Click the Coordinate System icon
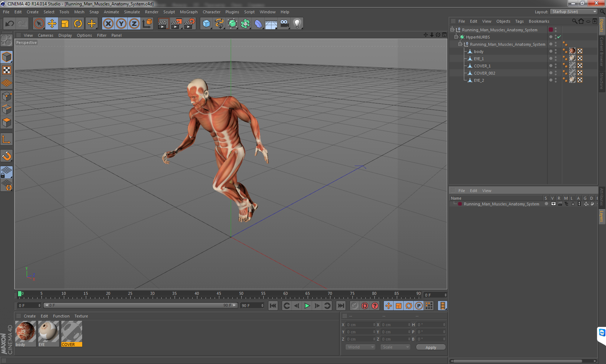This screenshot has height=364, width=606. point(147,24)
